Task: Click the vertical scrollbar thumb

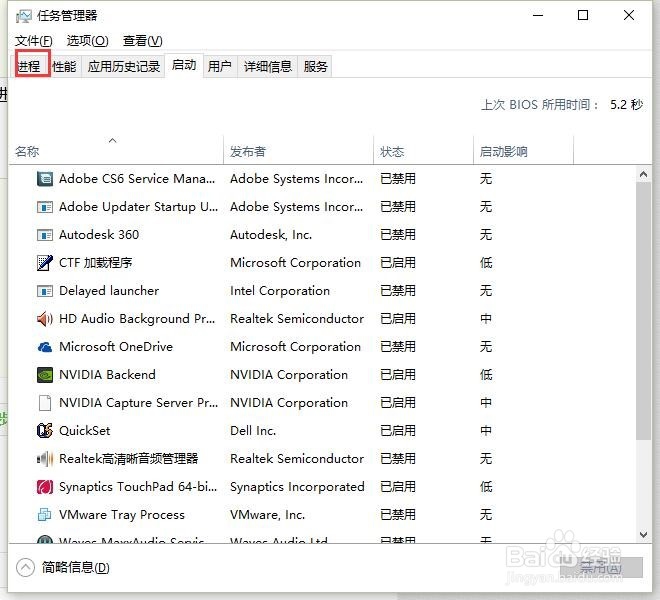Action: point(643,311)
